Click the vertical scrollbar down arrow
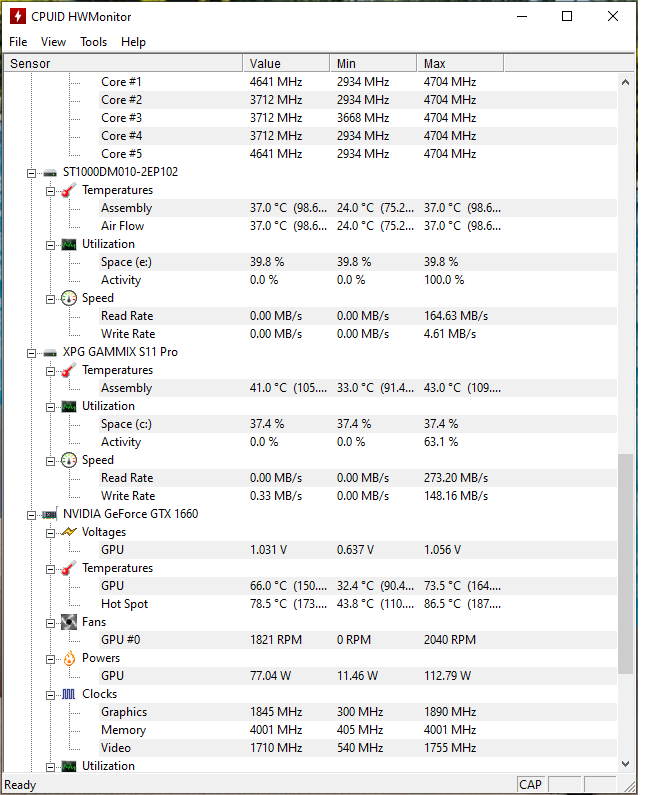The width and height of the screenshot is (672, 795). tap(625, 764)
